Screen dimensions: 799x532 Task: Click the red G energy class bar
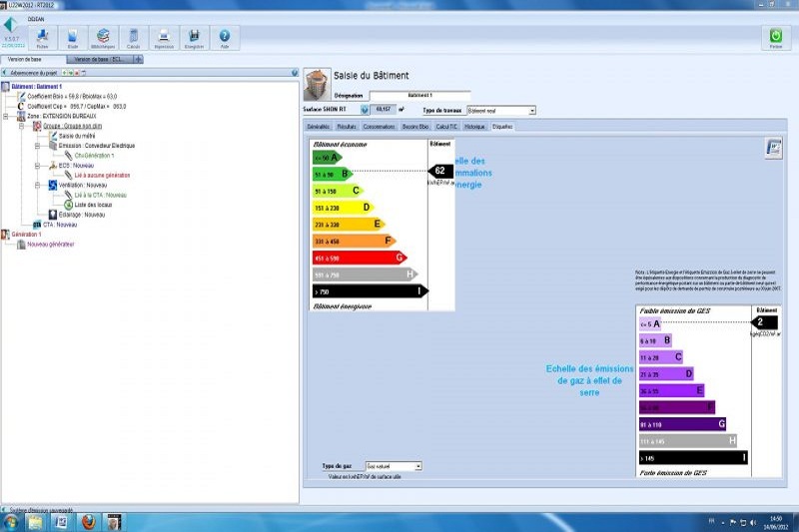coord(360,258)
